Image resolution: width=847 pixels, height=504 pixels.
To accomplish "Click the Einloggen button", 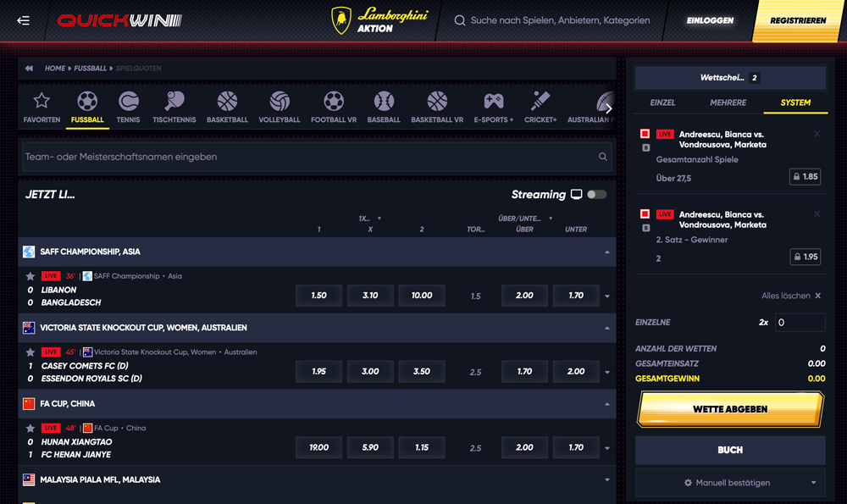I will click(x=710, y=20).
